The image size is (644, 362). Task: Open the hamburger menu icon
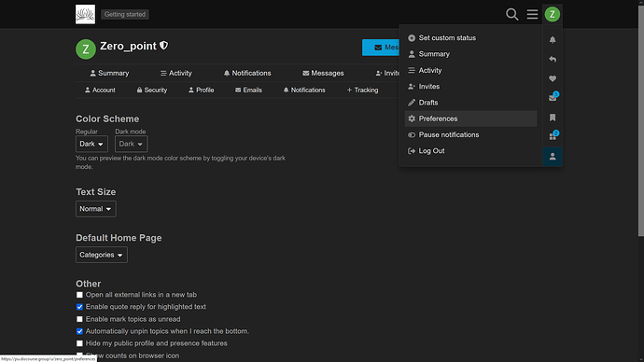(532, 14)
